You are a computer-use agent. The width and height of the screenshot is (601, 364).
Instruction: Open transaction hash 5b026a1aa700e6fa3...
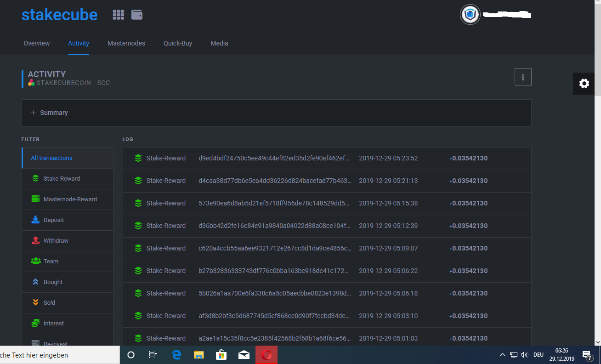[275, 293]
